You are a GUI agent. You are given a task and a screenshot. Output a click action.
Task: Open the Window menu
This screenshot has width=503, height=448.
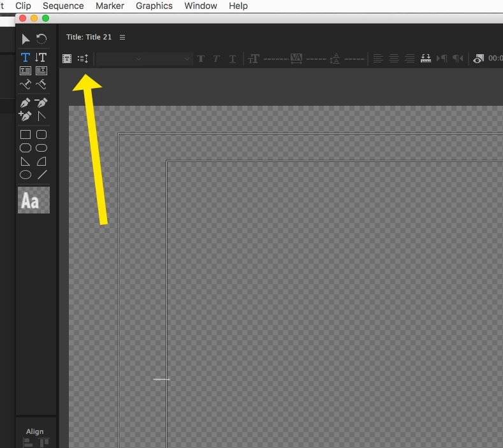pyautogui.click(x=201, y=6)
